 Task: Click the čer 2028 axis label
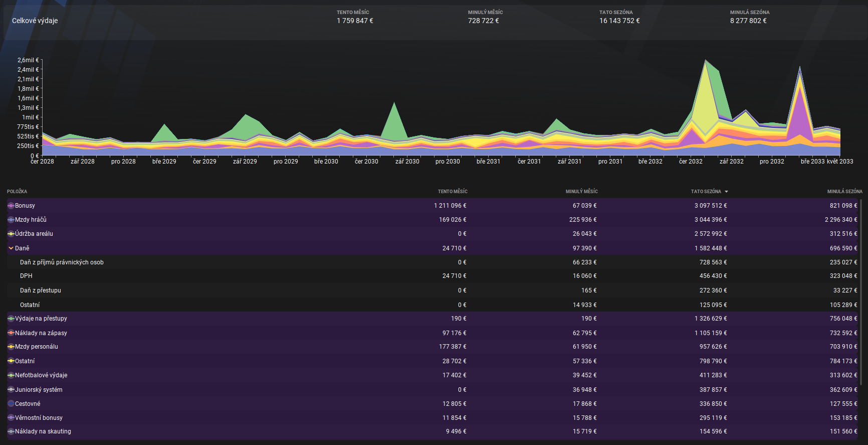point(42,162)
